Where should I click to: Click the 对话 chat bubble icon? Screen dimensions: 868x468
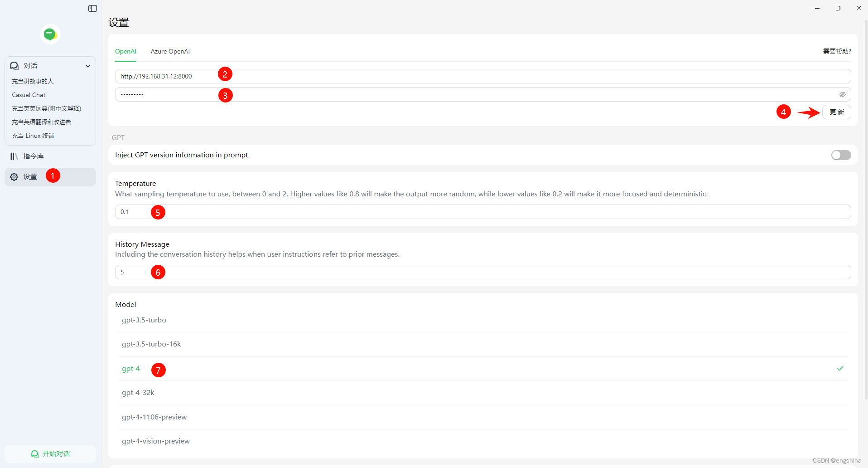coord(14,66)
